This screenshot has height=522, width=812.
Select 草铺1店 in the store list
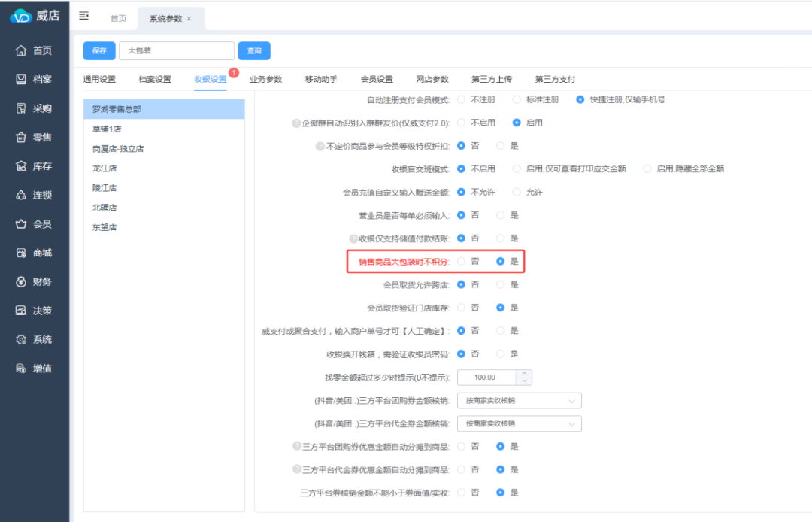[x=106, y=129]
